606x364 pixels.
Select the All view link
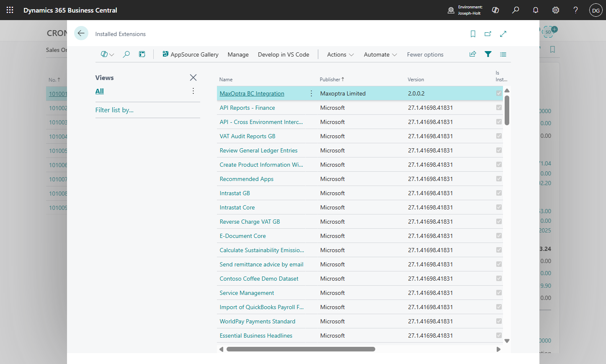click(100, 91)
